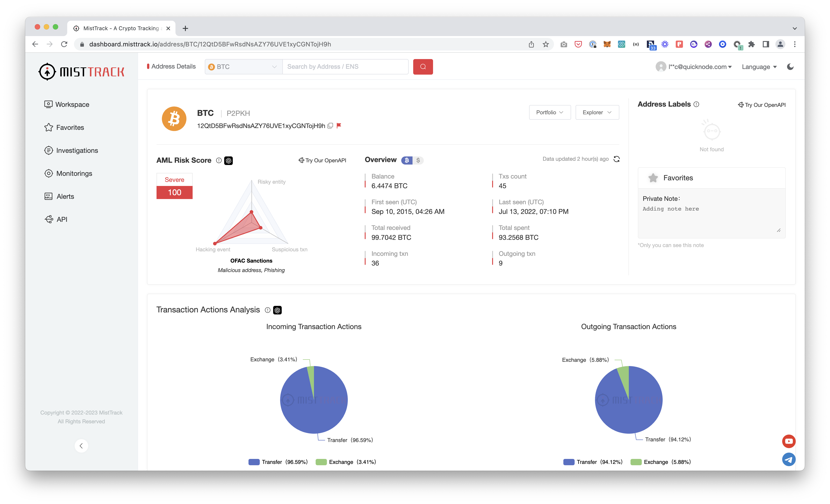
Task: Open Favorites in the sidebar
Action: coord(64,127)
